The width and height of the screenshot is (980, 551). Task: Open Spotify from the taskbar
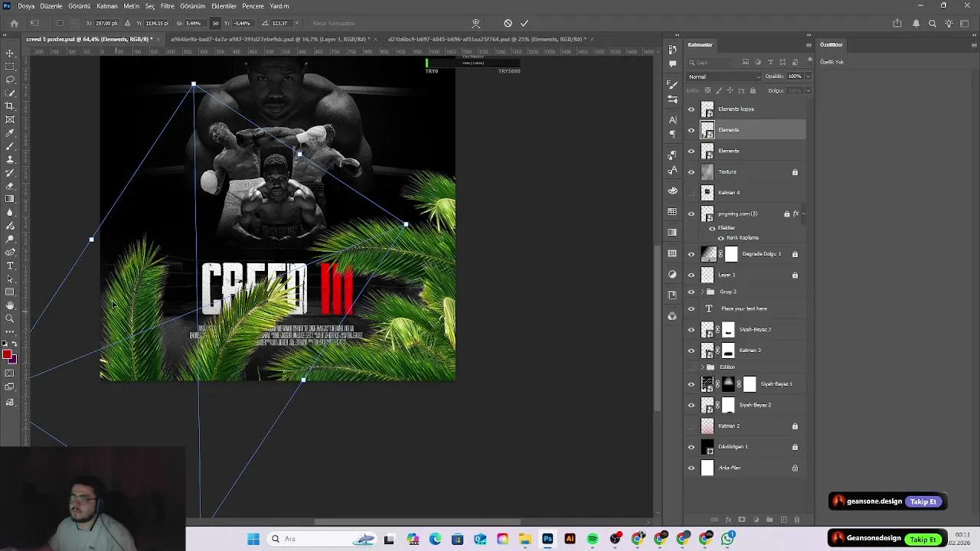point(593,539)
